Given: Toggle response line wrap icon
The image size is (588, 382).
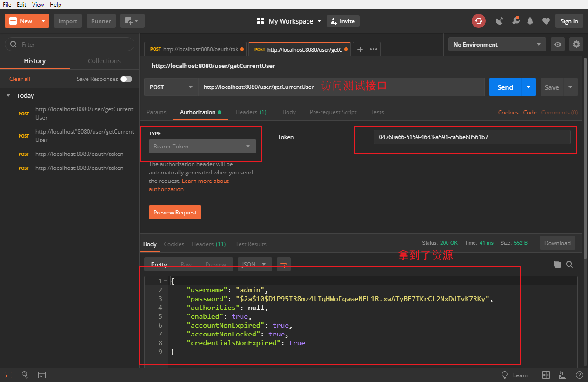Looking at the screenshot, I should (283, 264).
